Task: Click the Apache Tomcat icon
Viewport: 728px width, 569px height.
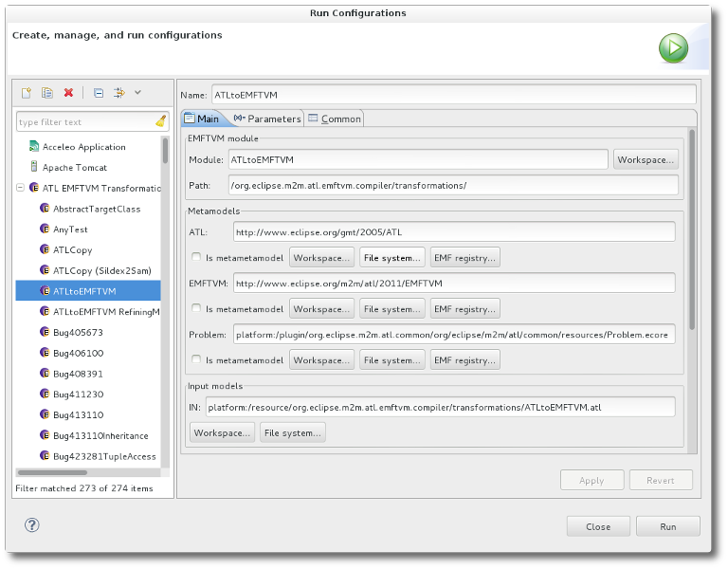Action: point(34,166)
